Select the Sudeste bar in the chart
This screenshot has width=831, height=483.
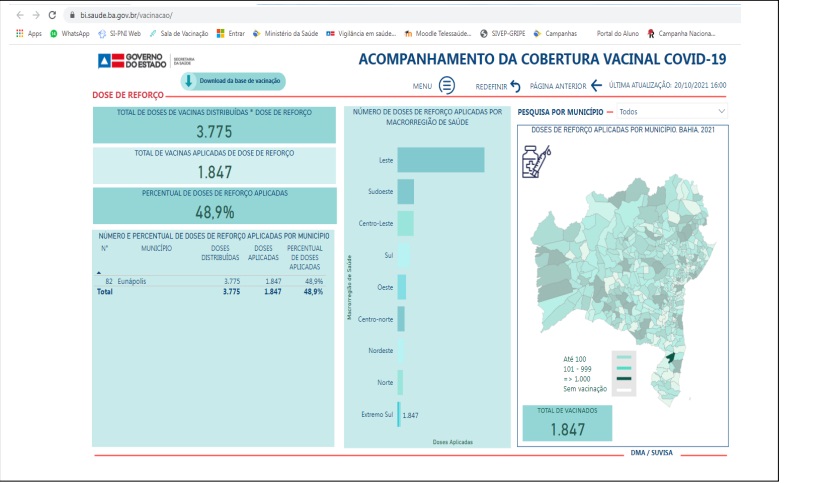tap(406, 191)
